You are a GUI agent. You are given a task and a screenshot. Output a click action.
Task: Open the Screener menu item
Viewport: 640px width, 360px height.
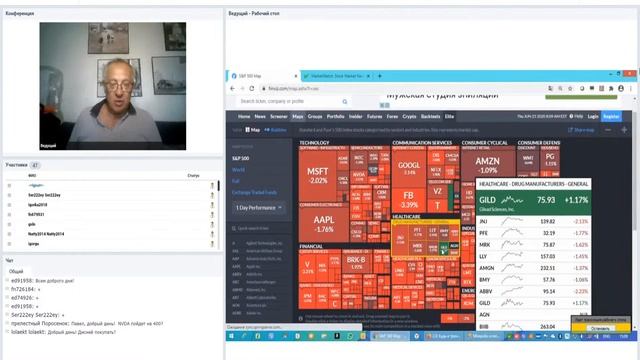coord(279,116)
